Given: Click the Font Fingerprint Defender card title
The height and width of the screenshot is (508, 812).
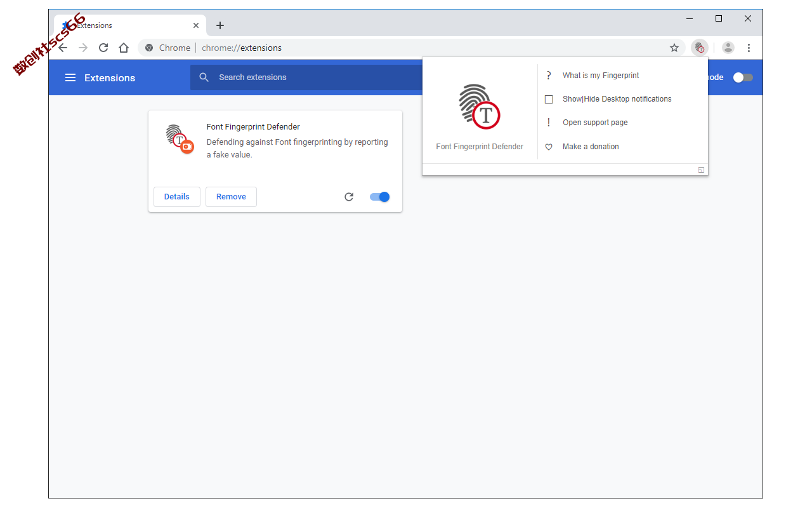Looking at the screenshot, I should click(x=253, y=127).
